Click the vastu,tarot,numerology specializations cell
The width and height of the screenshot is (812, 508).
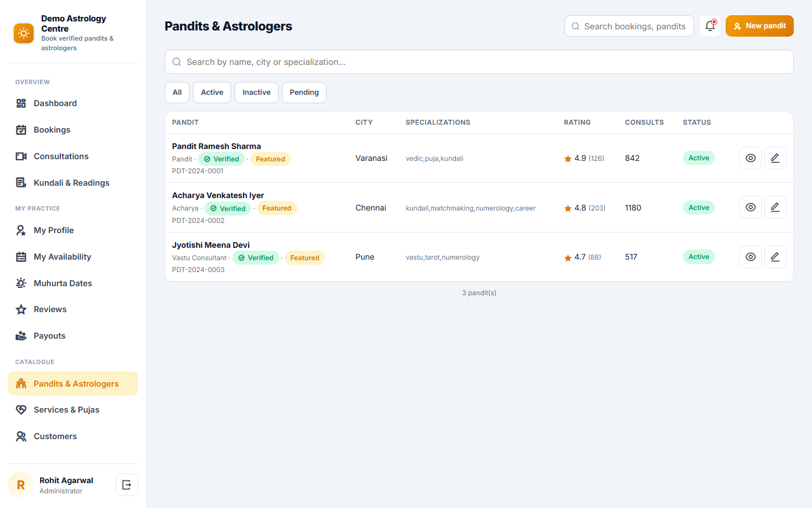443,257
